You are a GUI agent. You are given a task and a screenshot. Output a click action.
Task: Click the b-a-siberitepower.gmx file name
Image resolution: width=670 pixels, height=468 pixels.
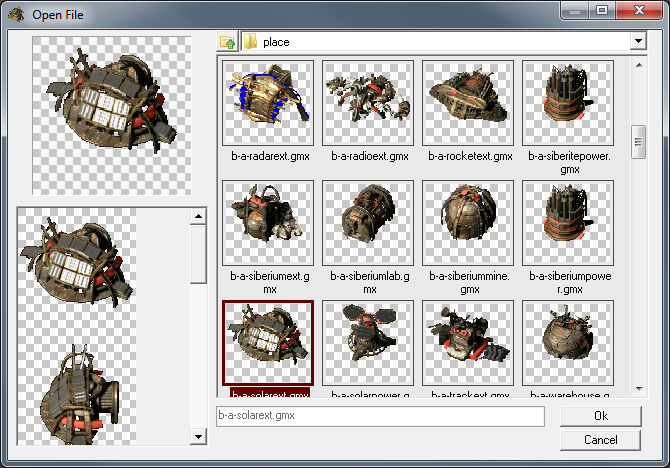click(570, 163)
